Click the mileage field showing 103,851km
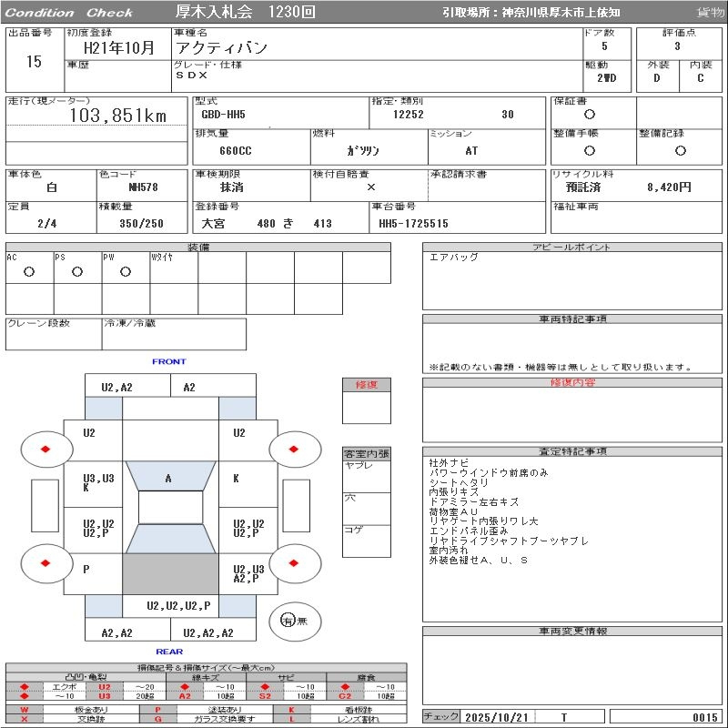 pyautogui.click(x=118, y=116)
